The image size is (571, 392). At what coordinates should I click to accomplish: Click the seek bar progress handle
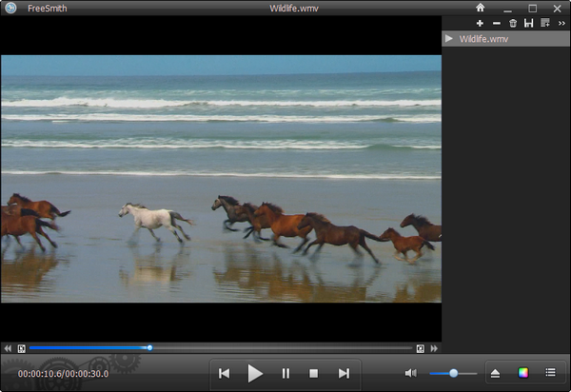149,347
